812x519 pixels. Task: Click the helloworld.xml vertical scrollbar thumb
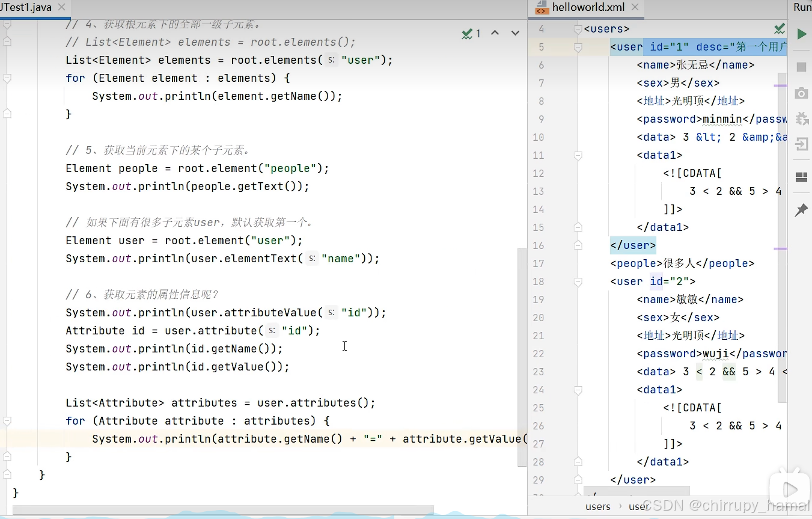click(782, 238)
